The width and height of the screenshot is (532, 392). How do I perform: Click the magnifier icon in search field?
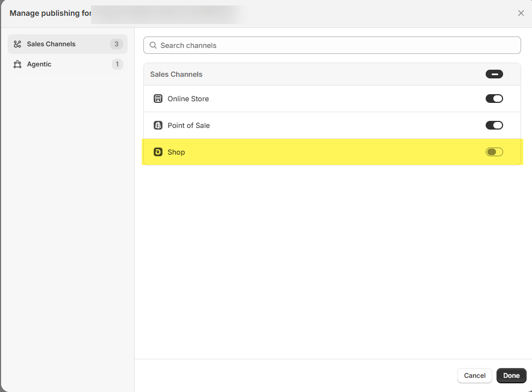click(153, 45)
